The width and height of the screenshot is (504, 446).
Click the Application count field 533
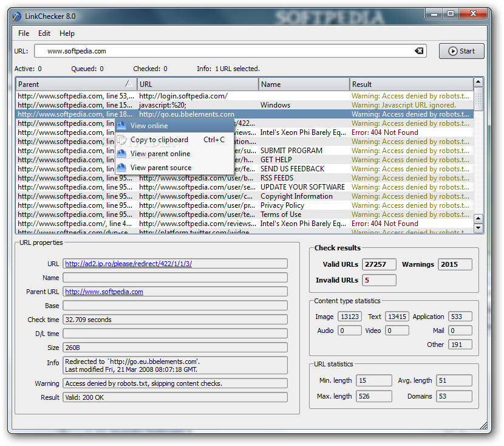[460, 317]
